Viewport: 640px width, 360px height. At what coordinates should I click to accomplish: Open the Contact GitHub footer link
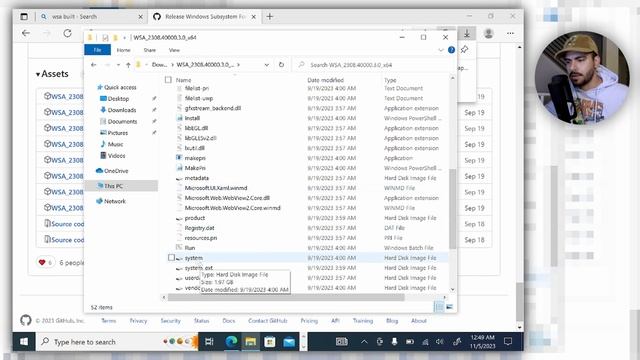click(x=268, y=321)
